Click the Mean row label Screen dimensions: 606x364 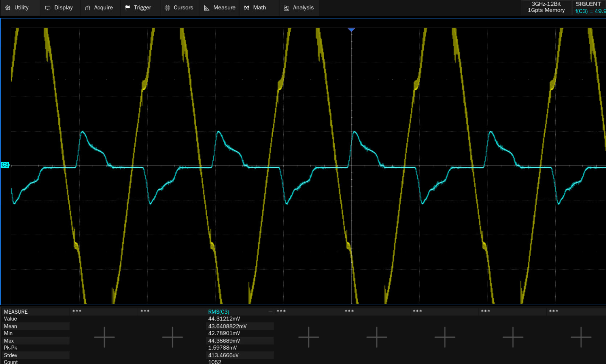pos(10,326)
